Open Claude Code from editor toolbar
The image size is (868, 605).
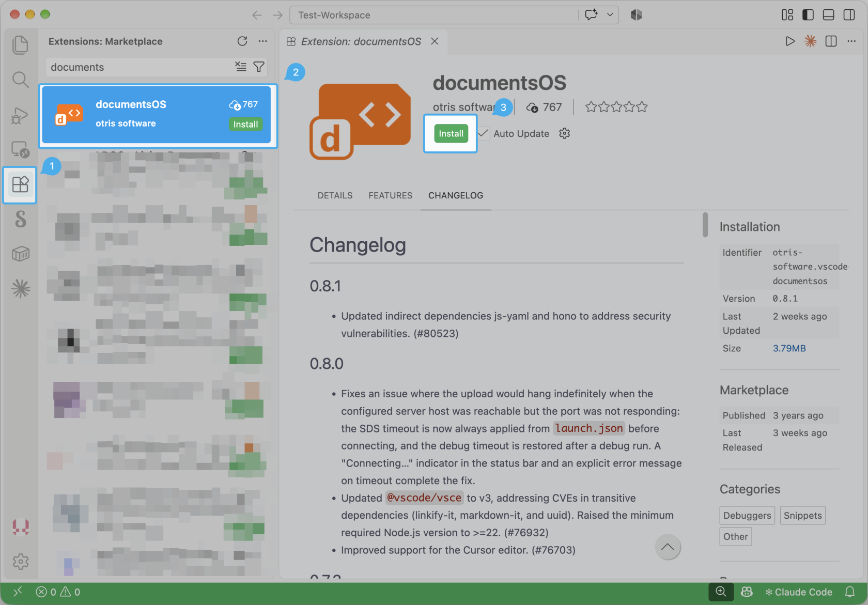click(x=811, y=41)
